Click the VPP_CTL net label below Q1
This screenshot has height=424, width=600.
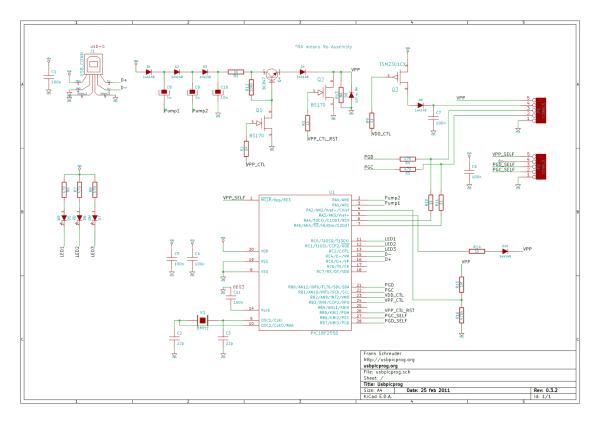[x=256, y=165]
